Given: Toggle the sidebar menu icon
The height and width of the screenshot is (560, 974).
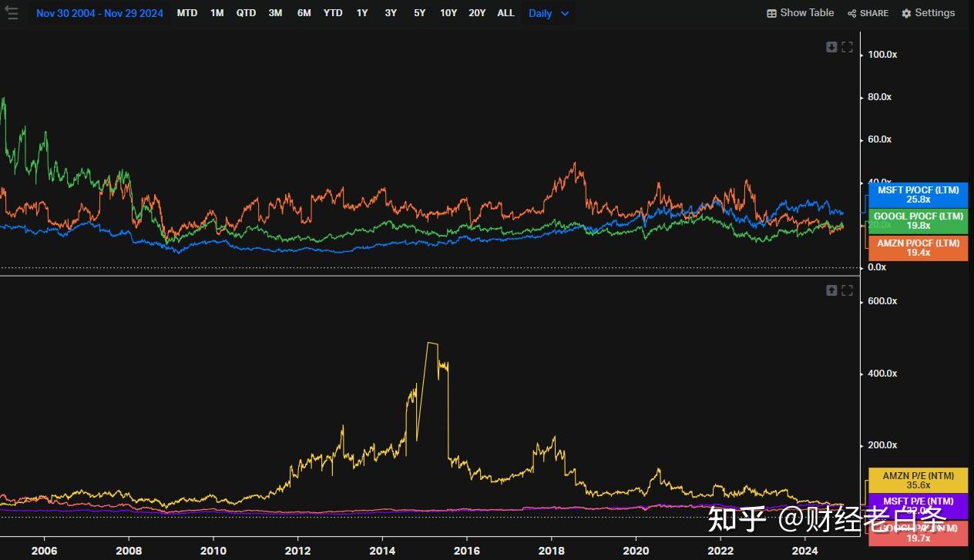Looking at the screenshot, I should click(11, 13).
